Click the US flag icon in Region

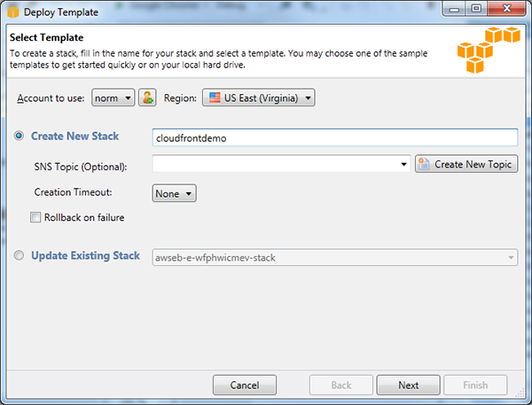(x=215, y=97)
